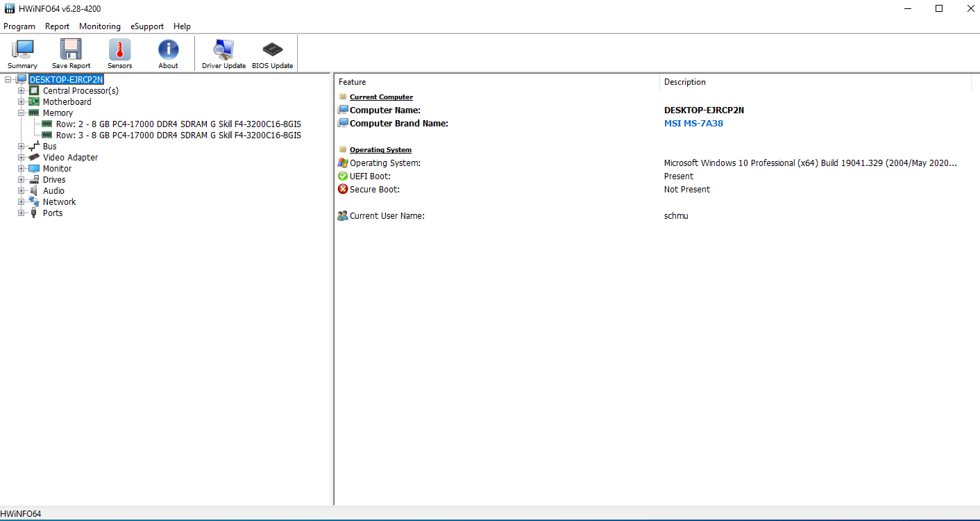This screenshot has width=980, height=521.
Task: Open the Report menu
Action: click(58, 26)
